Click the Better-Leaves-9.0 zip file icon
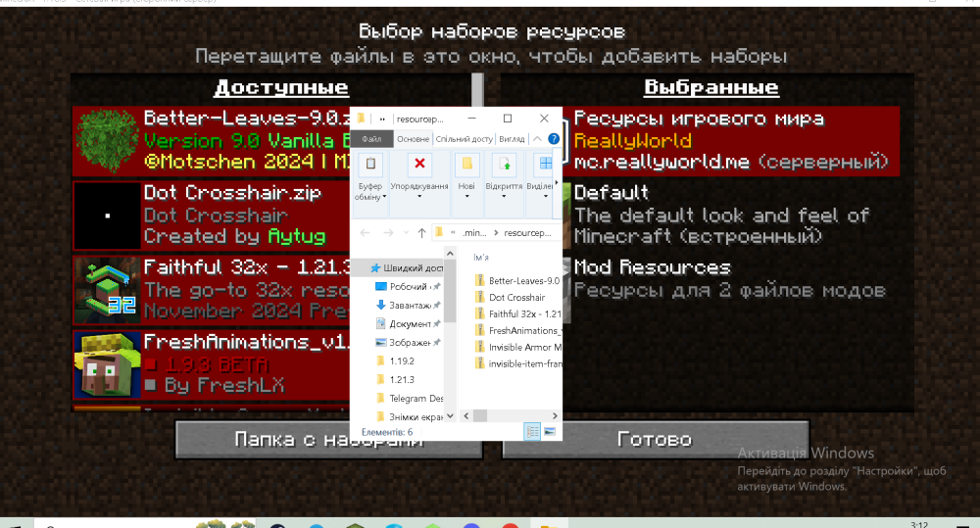Screen dimensions: 980x528 (479, 280)
